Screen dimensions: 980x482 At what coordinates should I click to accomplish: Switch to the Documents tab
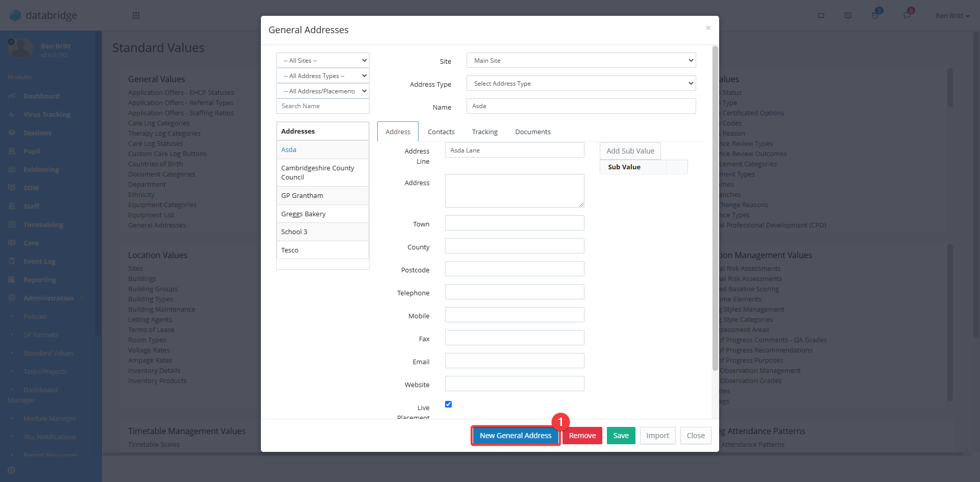coord(533,132)
